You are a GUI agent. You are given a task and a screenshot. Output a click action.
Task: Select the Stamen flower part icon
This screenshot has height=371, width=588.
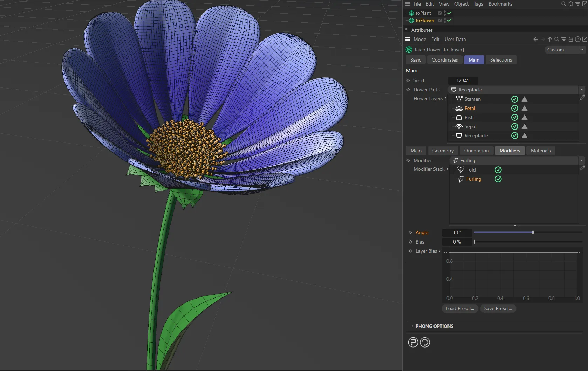pyautogui.click(x=459, y=99)
